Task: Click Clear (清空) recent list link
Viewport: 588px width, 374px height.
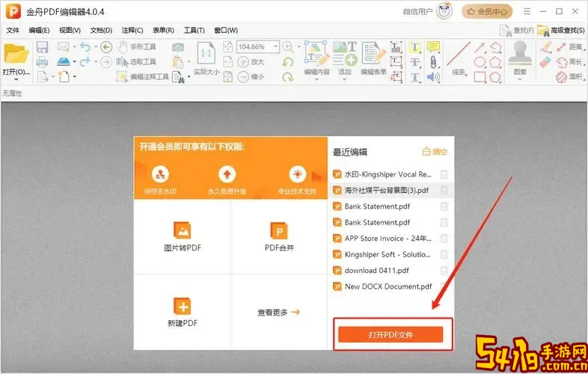Action: click(x=435, y=152)
